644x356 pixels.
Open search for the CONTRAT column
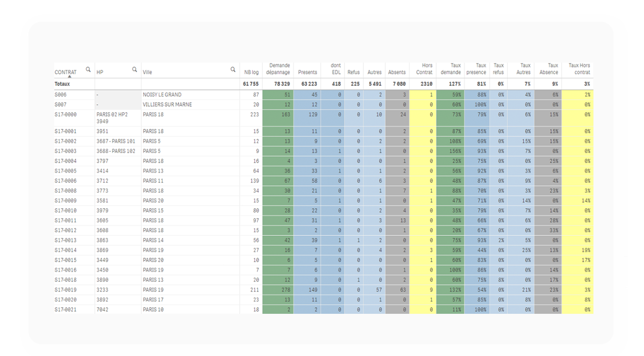click(x=88, y=70)
